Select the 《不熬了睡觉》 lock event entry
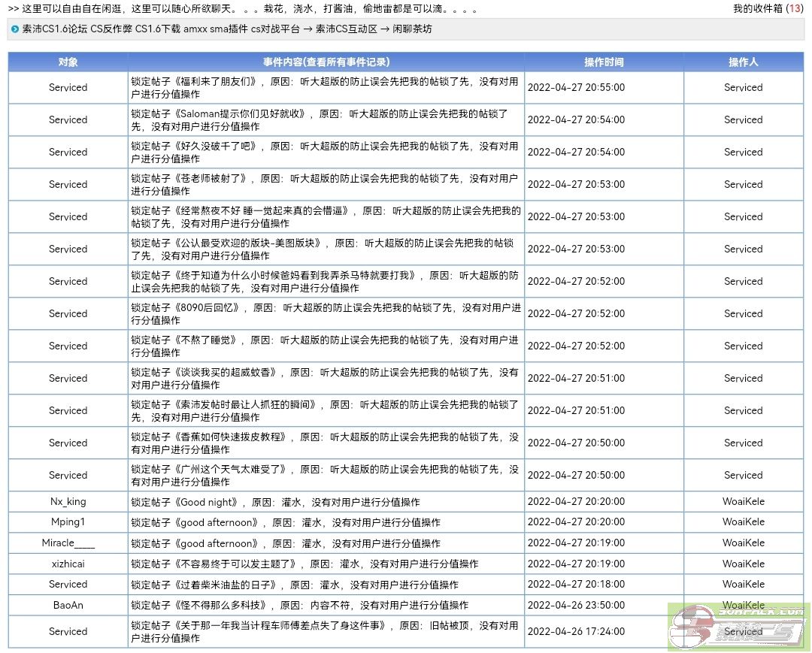Image resolution: width=812 pixels, height=653 pixels. (x=326, y=346)
